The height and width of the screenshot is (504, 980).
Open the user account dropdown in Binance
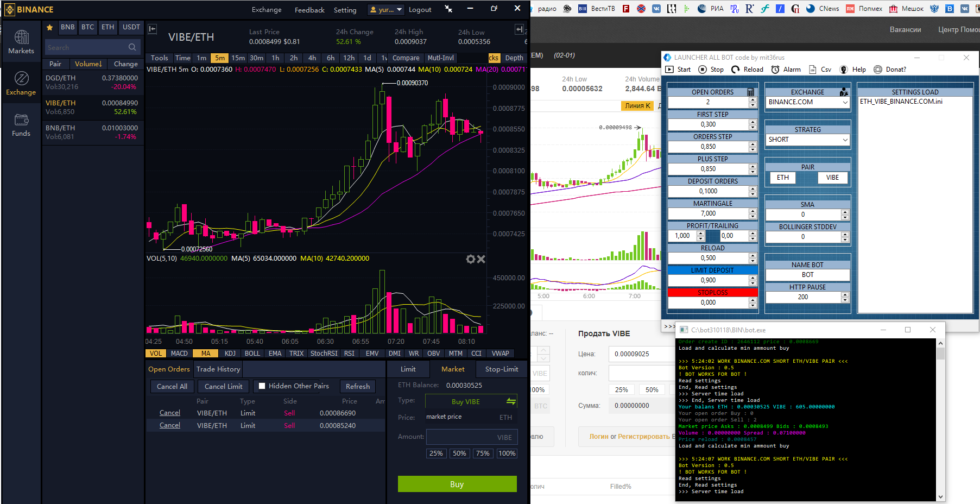tap(386, 9)
